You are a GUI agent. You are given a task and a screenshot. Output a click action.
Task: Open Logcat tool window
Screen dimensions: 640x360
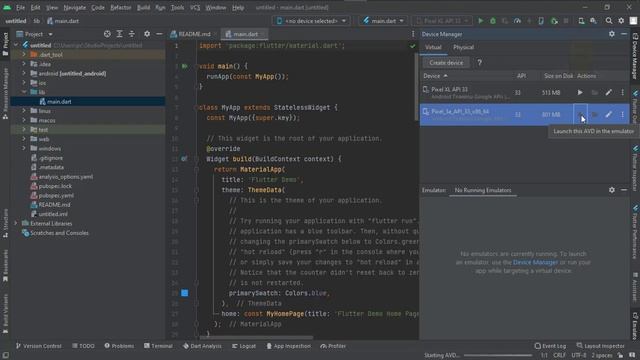[244, 346]
